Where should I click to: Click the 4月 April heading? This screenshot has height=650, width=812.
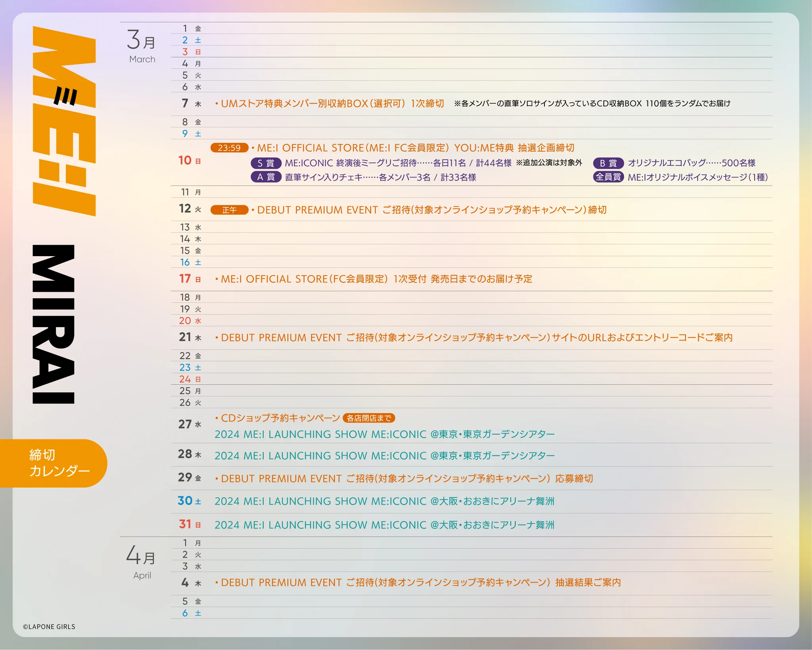(142, 562)
